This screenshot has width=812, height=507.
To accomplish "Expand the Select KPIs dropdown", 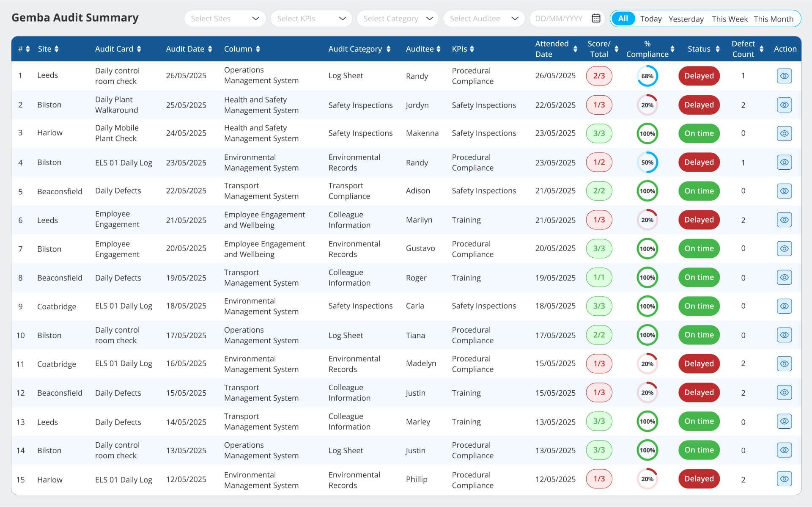I will [x=311, y=18].
